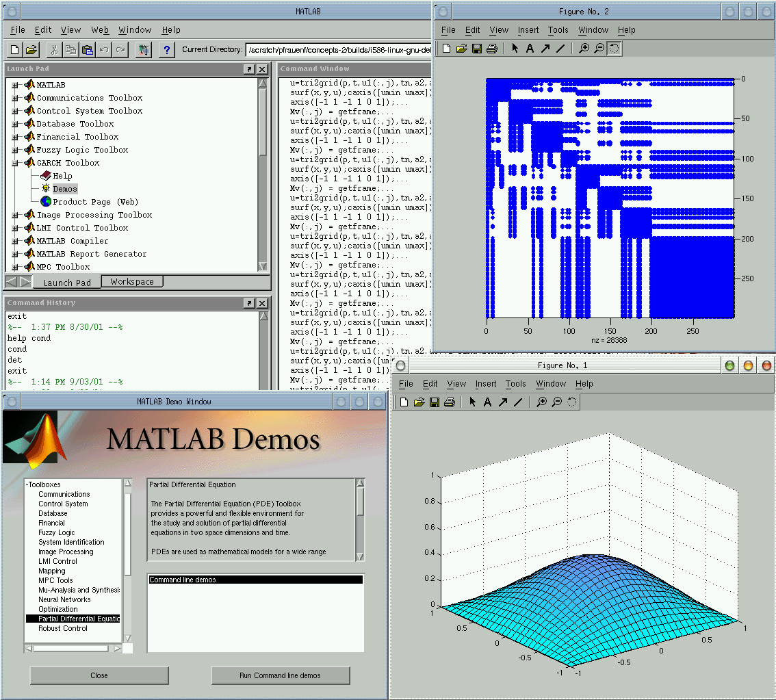This screenshot has height=700, width=776.
Task: Click the Simulink icon in MATLAB toolbar
Action: [x=143, y=49]
